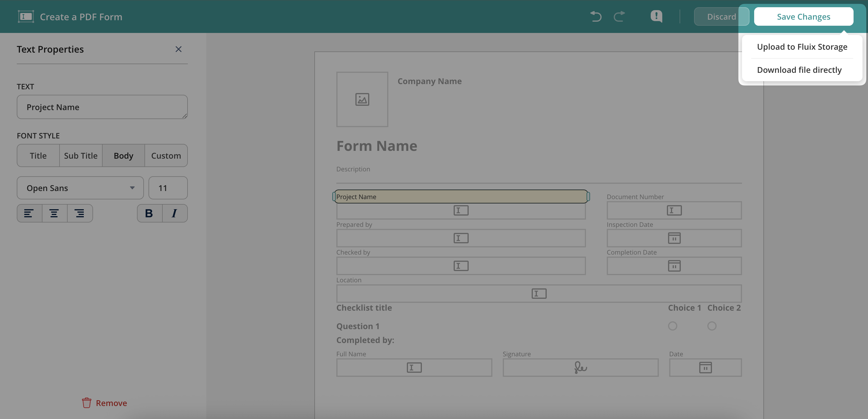Click the font size field
Screen dimensions: 868x419
click(168, 188)
